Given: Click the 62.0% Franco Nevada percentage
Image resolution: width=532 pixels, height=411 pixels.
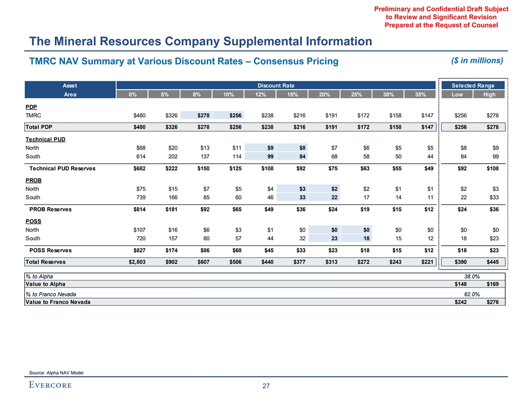Looking at the screenshot, I should click(473, 294).
